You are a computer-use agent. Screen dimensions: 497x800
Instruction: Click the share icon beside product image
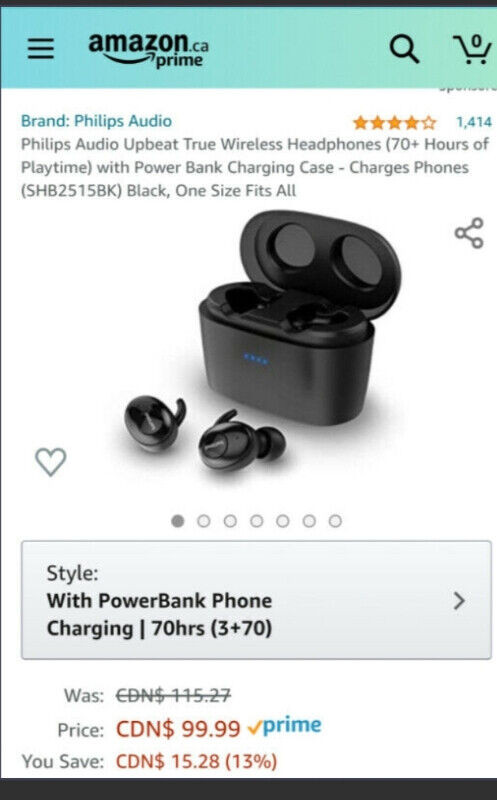[x=469, y=233]
